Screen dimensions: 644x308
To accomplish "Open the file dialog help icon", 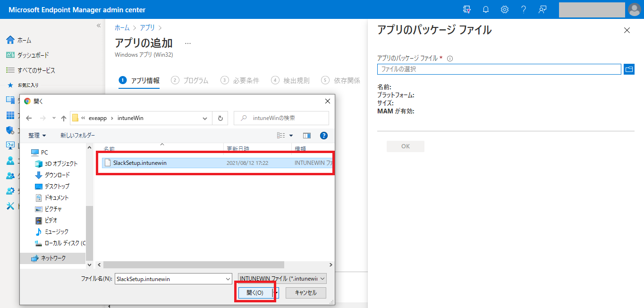I will 324,136.
